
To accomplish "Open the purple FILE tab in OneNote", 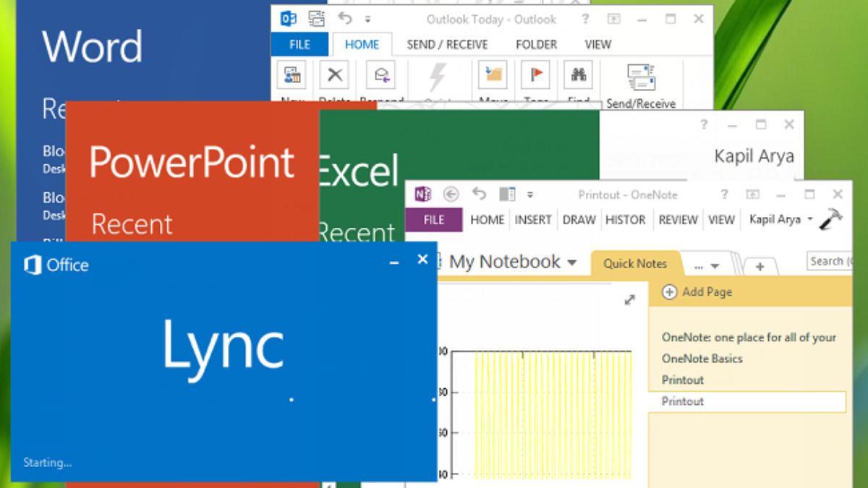I will 434,220.
